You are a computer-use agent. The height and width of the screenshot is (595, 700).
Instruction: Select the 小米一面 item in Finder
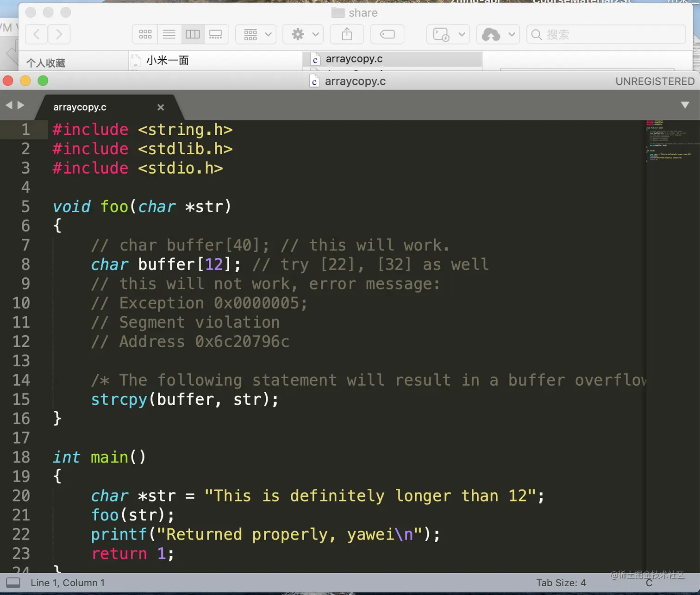pos(167,61)
